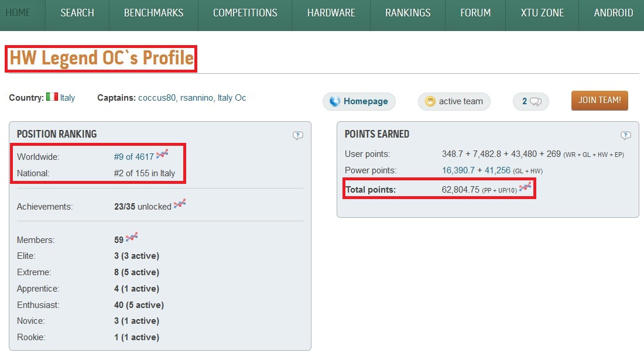This screenshot has height=356, width=644.
Task: Click the '4 (1 active)' Apprentice value
Action: [137, 289]
